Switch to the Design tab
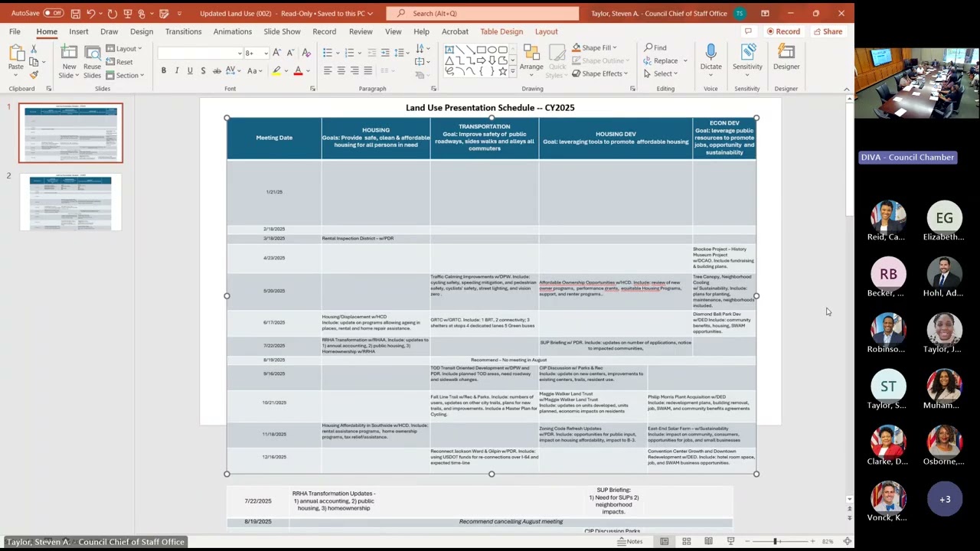Viewport: 980px width, 551px height. tap(142, 31)
